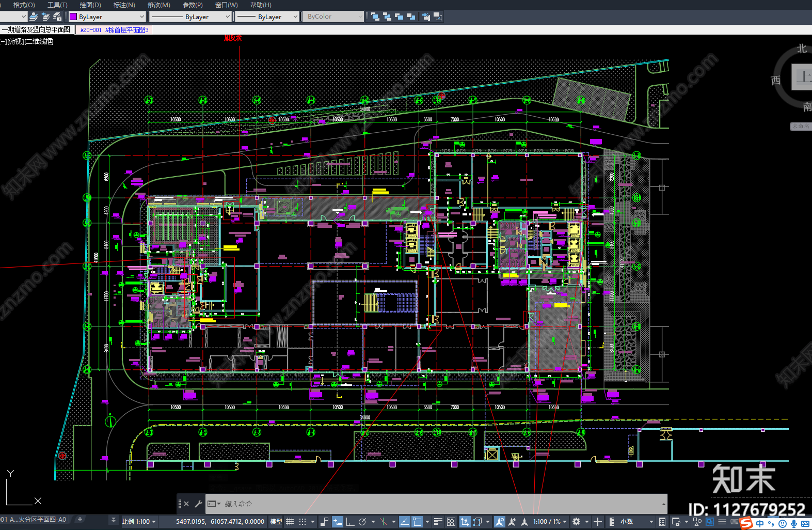This screenshot has width=812, height=530.
Task: Open the workspace switching gear icon
Action: [577, 522]
